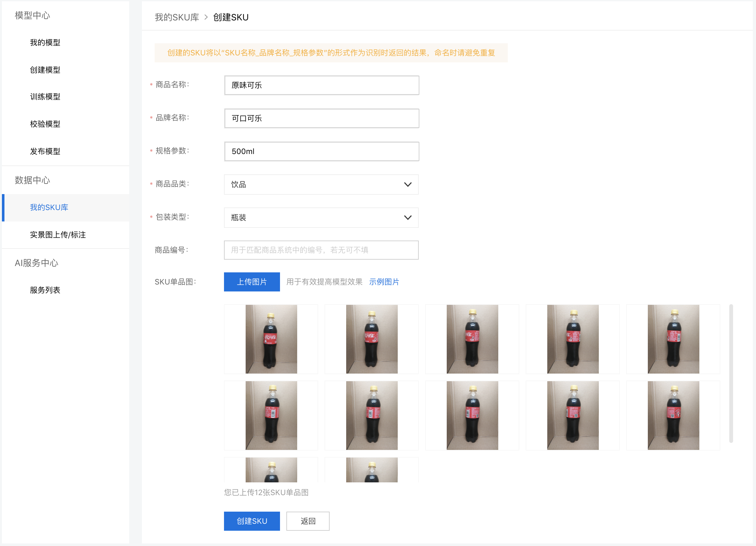Viewport: 756px width, 546px height.
Task: Open 我的模型 in the sidebar
Action: pyautogui.click(x=45, y=43)
